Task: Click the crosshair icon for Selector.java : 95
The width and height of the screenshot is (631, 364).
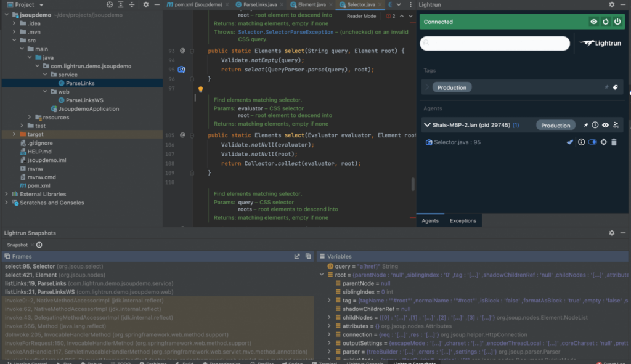Action: (x=604, y=142)
